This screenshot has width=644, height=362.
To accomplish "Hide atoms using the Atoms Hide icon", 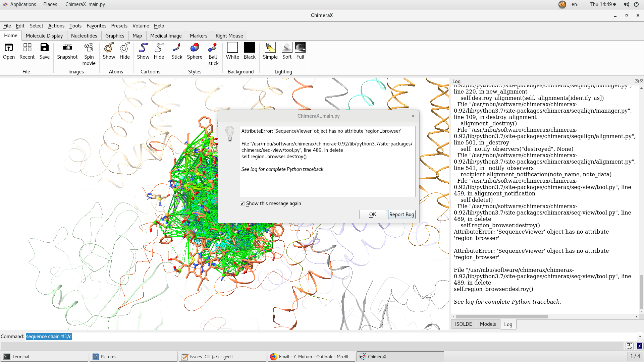I will (124, 48).
